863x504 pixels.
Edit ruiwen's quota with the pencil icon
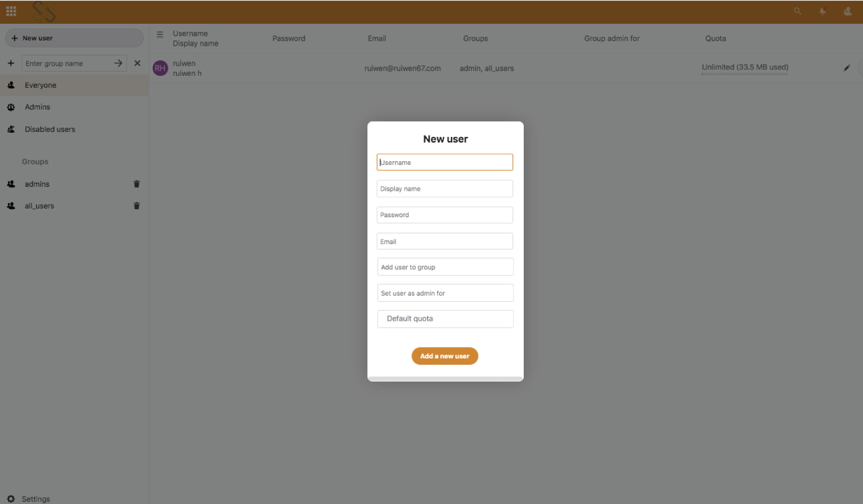(x=846, y=68)
